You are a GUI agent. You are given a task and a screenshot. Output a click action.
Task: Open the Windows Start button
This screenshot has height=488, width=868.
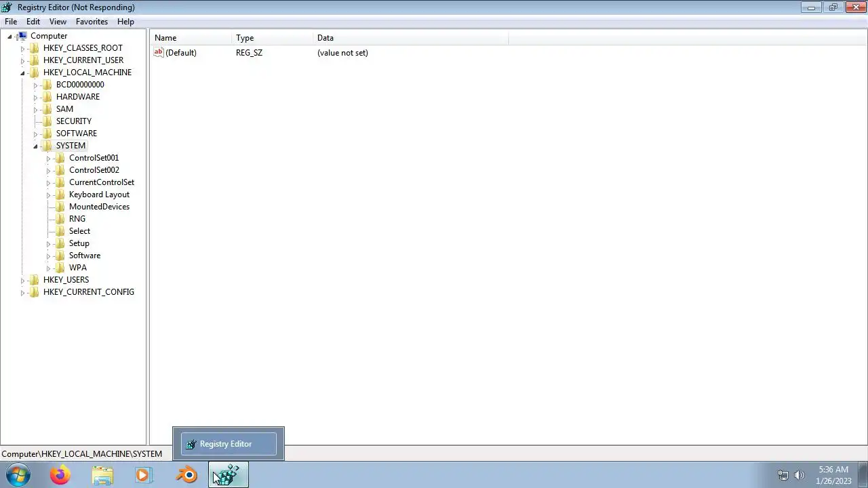point(18,475)
